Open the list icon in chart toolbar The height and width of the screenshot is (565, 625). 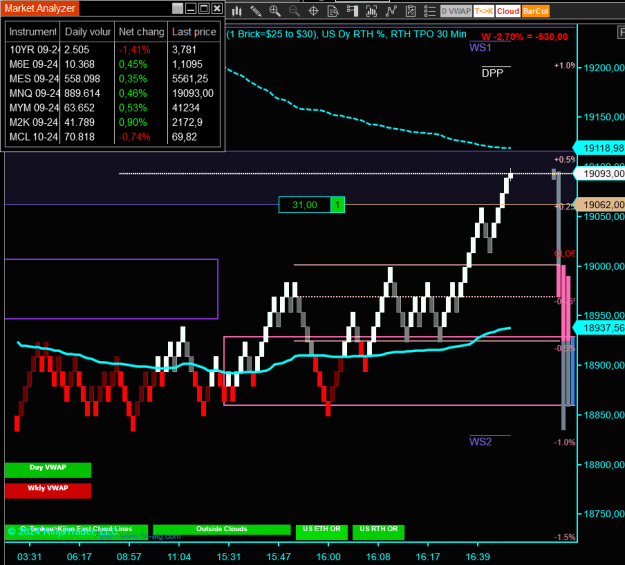[x=430, y=11]
